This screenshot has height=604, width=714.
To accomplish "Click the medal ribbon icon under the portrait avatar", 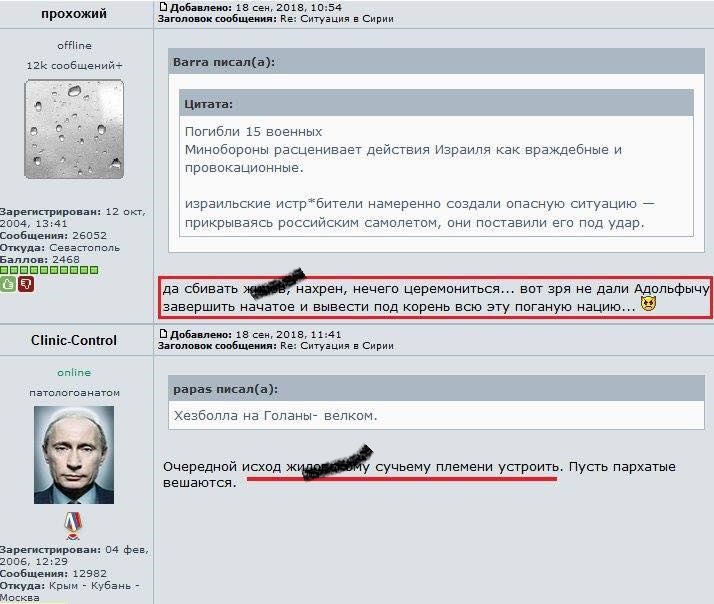I will (74, 525).
